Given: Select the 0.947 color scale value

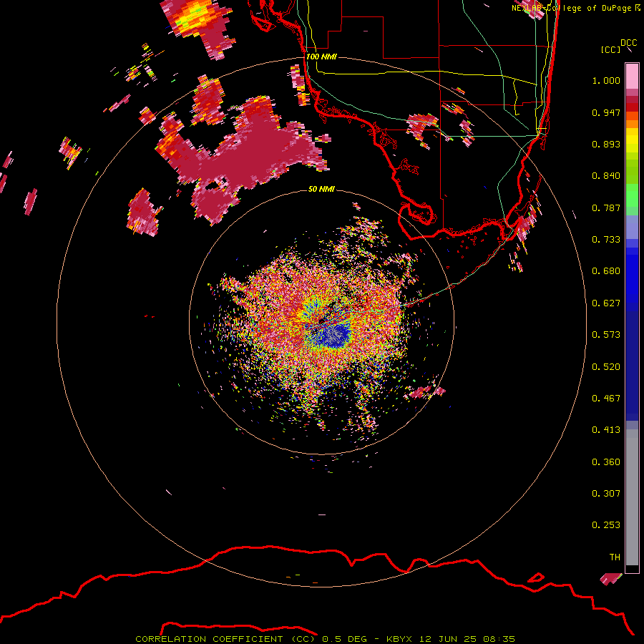Looking at the screenshot, I should pos(606,112).
